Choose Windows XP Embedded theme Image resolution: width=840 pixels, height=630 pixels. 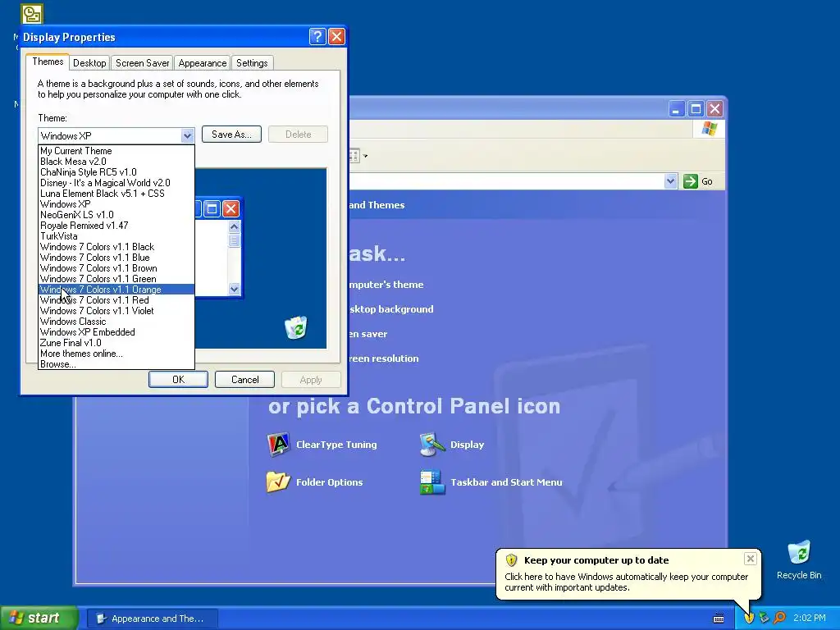[x=116, y=332]
